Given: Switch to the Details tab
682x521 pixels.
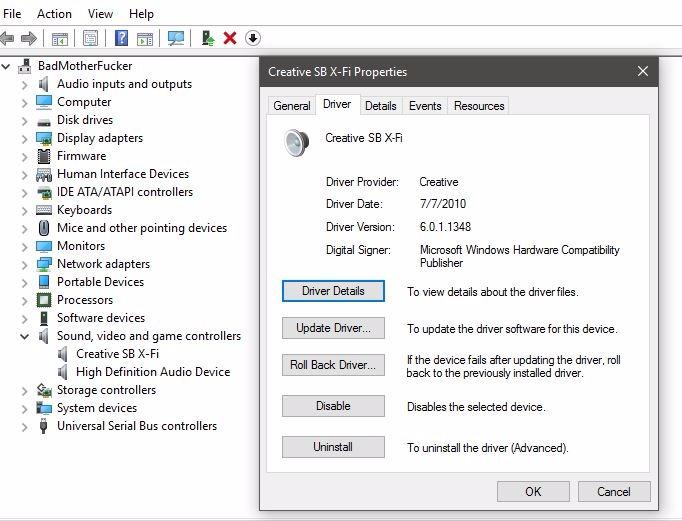Looking at the screenshot, I should (x=381, y=106).
